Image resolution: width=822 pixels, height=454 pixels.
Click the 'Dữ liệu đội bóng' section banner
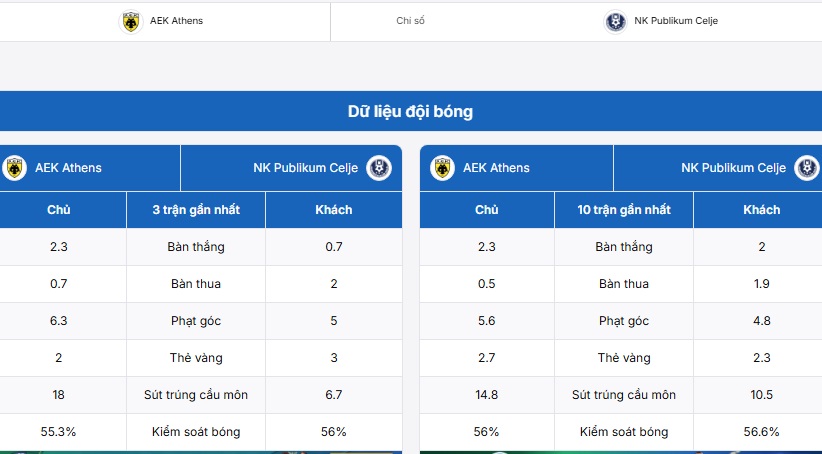(x=410, y=111)
